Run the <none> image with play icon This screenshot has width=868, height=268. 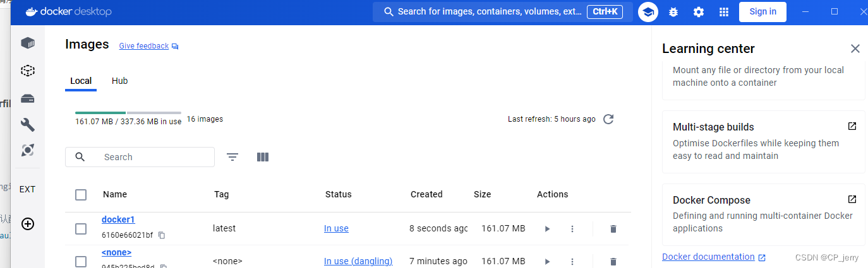pos(547,261)
